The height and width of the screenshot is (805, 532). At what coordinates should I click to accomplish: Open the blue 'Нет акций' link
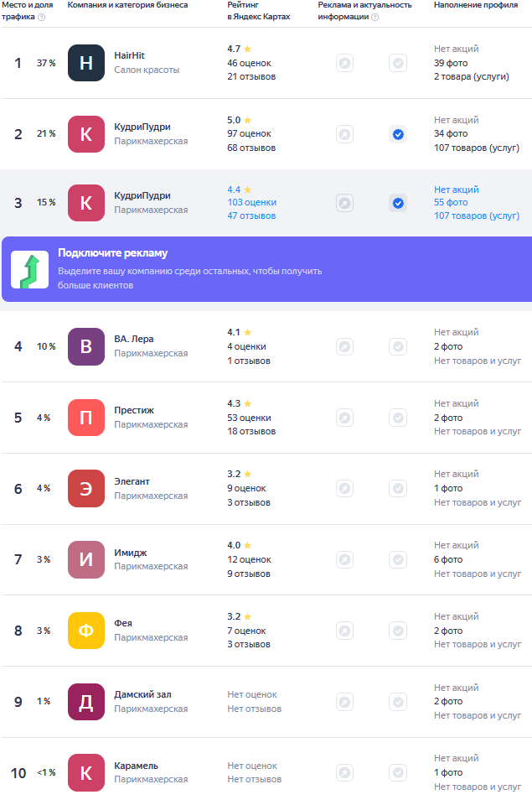coord(456,190)
